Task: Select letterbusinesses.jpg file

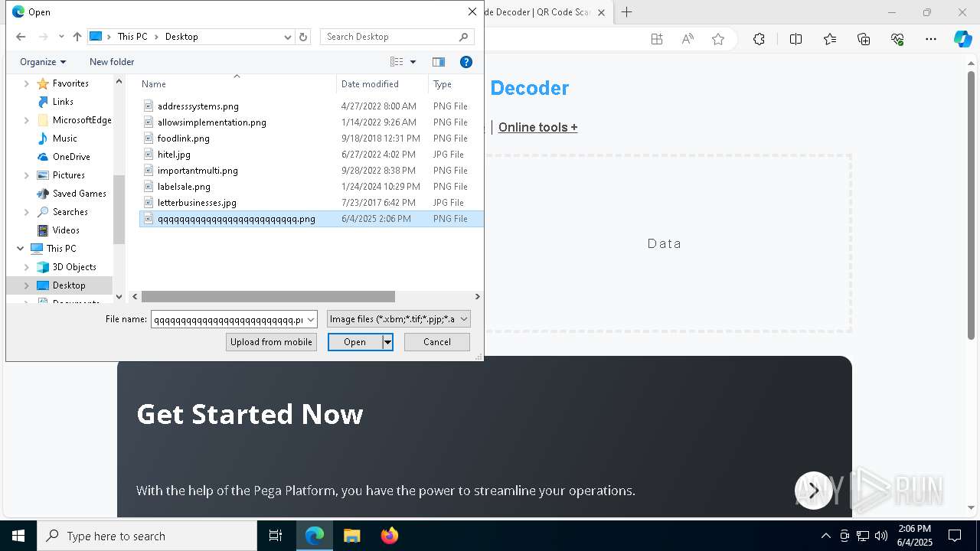Action: [x=197, y=203]
